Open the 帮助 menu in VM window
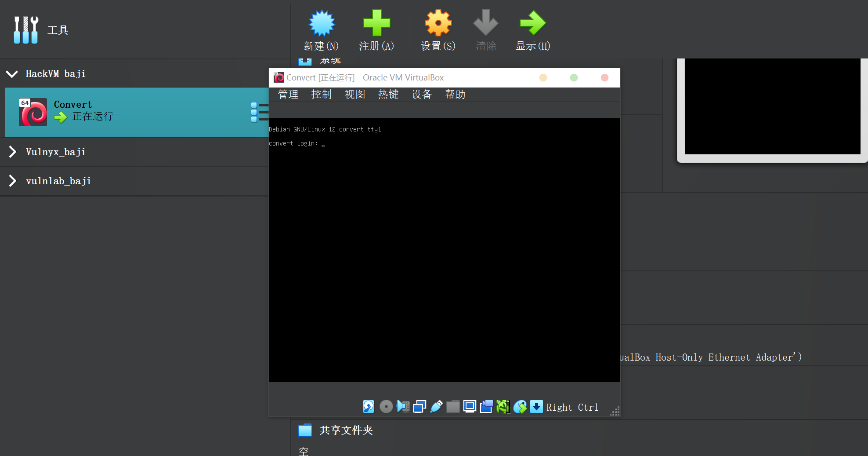The height and width of the screenshot is (456, 868). coord(455,95)
